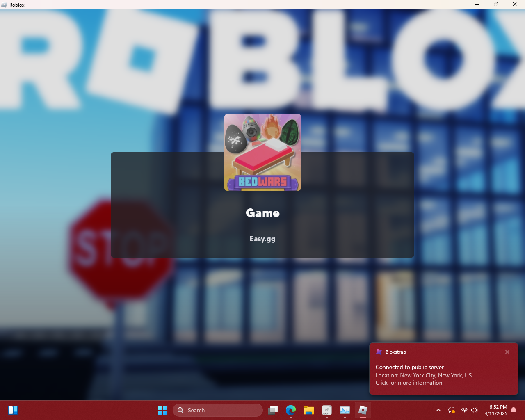Click the Roblox icon in title bar
The width and height of the screenshot is (525, 420).
click(x=4, y=5)
